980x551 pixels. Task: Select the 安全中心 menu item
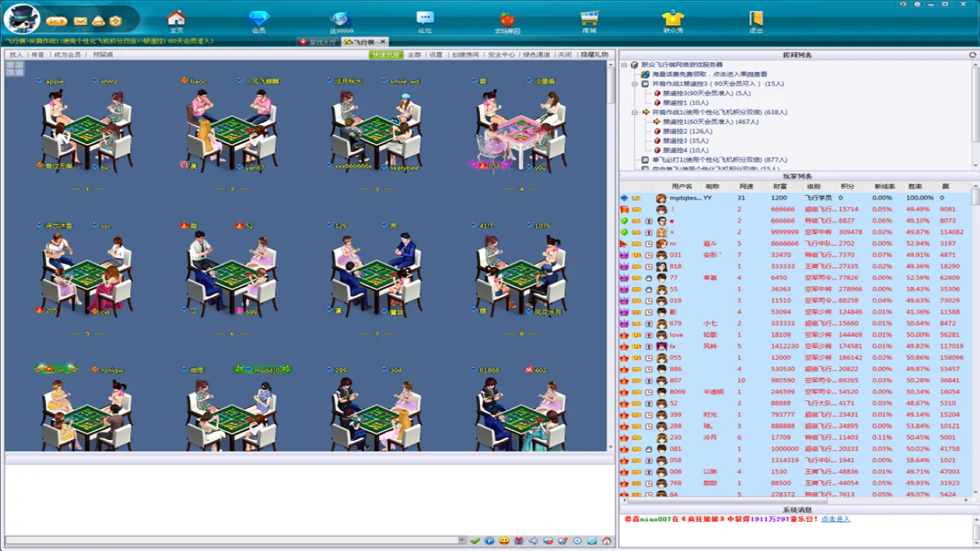tap(501, 55)
